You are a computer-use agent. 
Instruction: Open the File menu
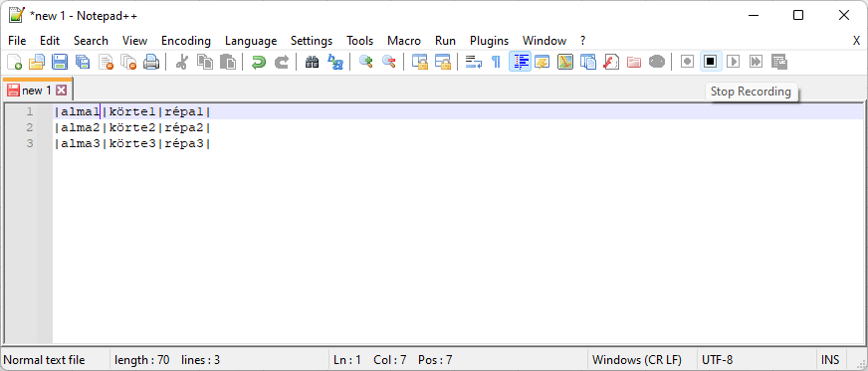coord(17,41)
